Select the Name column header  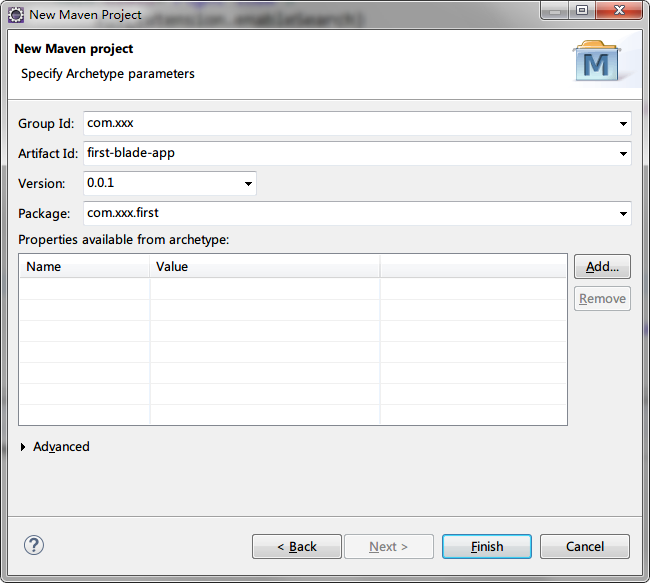[x=85, y=267]
